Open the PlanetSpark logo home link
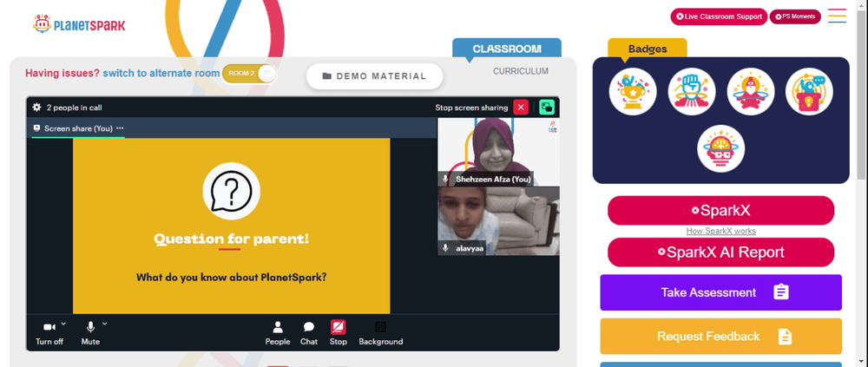This screenshot has width=868, height=367. pos(79,24)
